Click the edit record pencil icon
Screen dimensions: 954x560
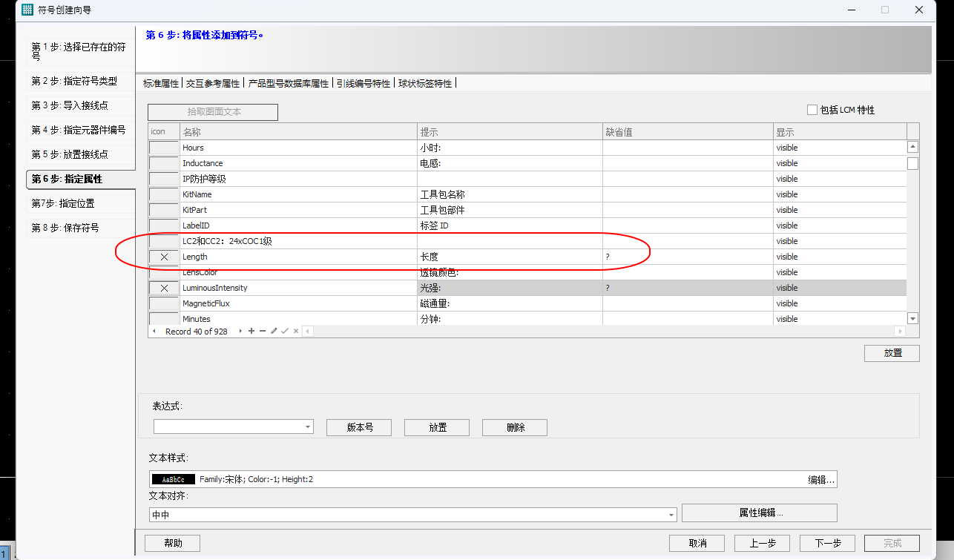274,332
